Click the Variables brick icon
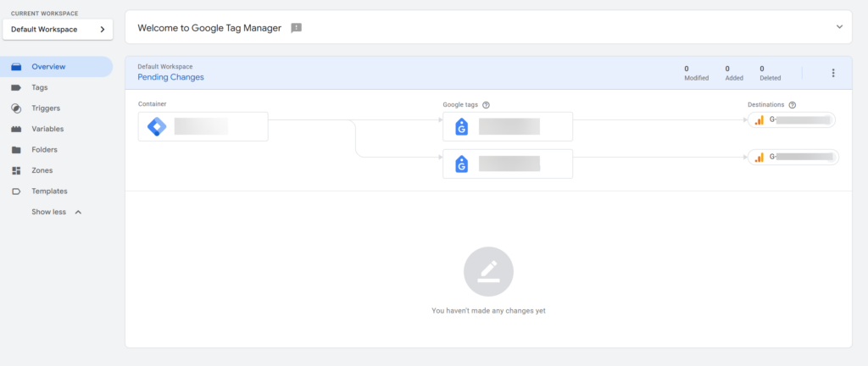This screenshot has height=366, width=868. (x=16, y=130)
